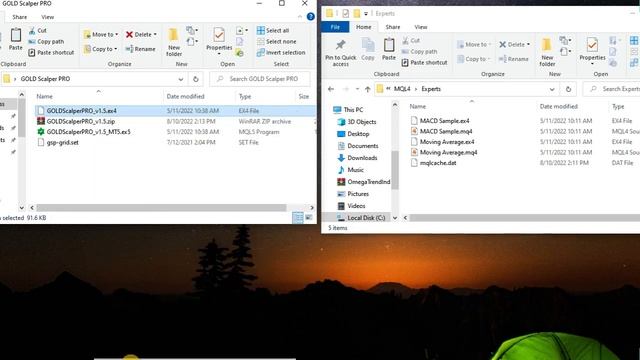Image resolution: width=640 pixels, height=360 pixels.
Task: Open recent locations dropdown in Experts window
Action: (357, 89)
